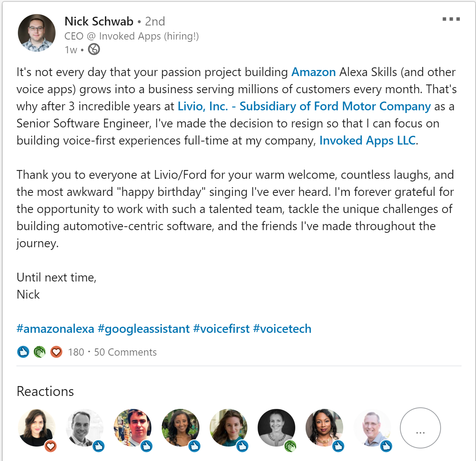Expand more reactions with the ellipsis circle

tap(420, 428)
